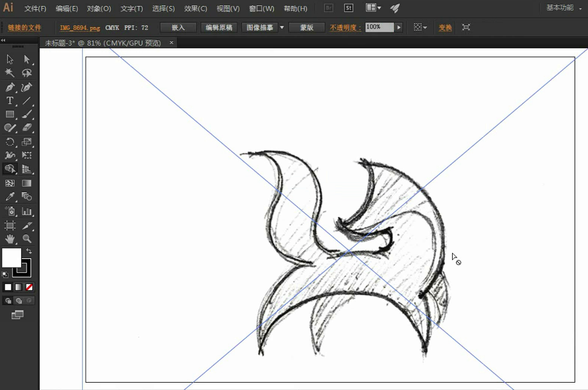588x390 pixels.
Task: Open the 对象(O) menu
Action: [99, 8]
